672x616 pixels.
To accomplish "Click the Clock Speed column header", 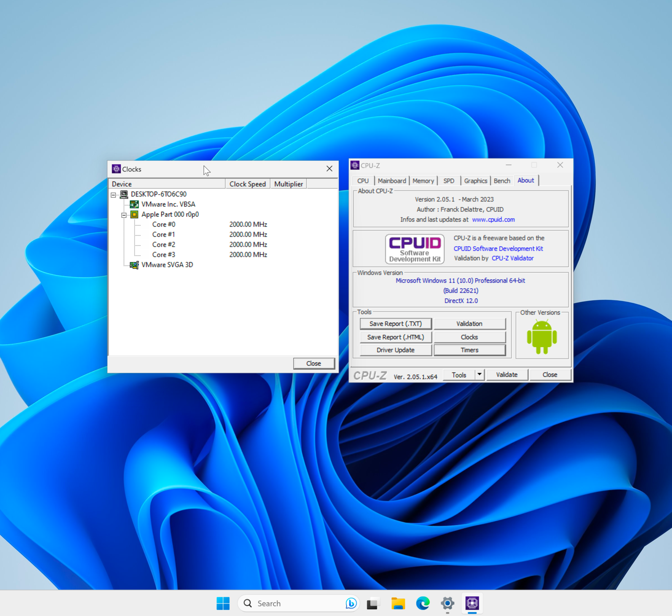I will coord(248,184).
